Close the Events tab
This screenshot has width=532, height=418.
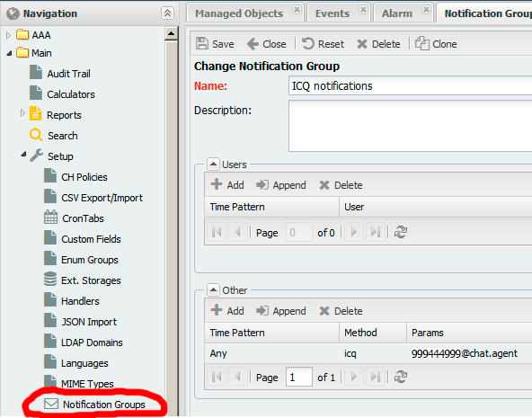pyautogui.click(x=363, y=9)
